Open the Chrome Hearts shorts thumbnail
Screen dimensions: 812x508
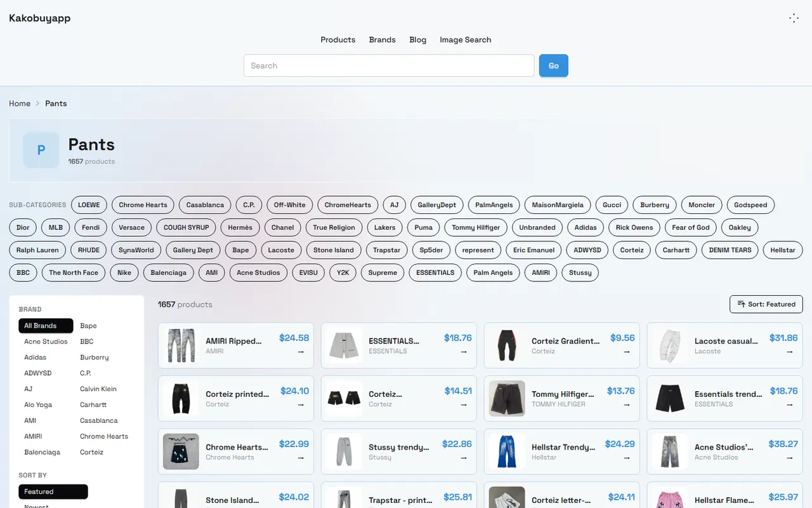[x=181, y=451]
